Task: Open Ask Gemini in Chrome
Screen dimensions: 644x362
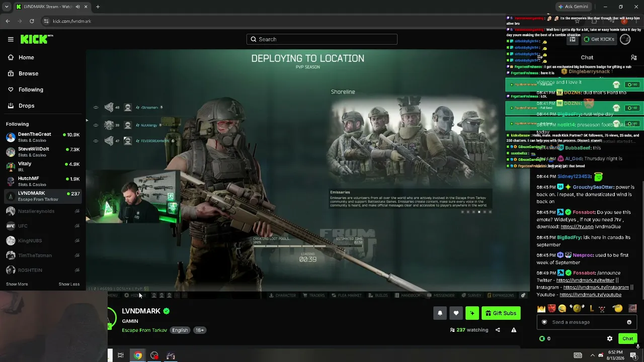Action: 573,7
